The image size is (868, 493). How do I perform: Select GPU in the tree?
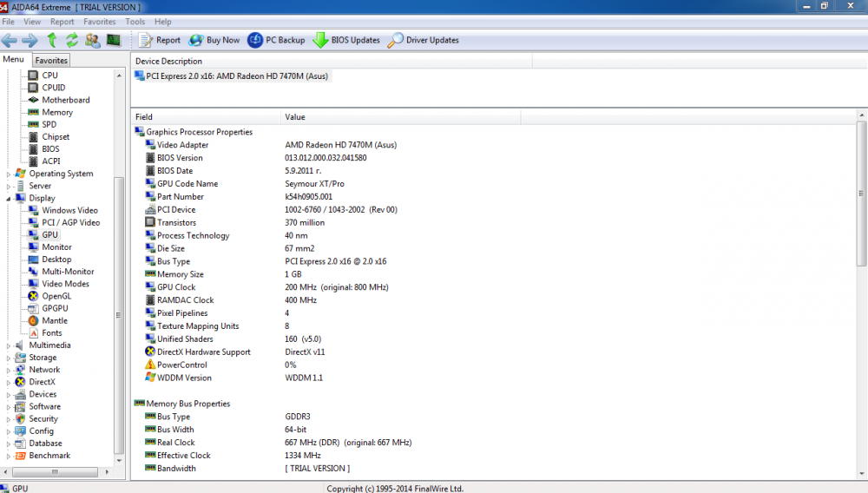pyautogui.click(x=49, y=234)
